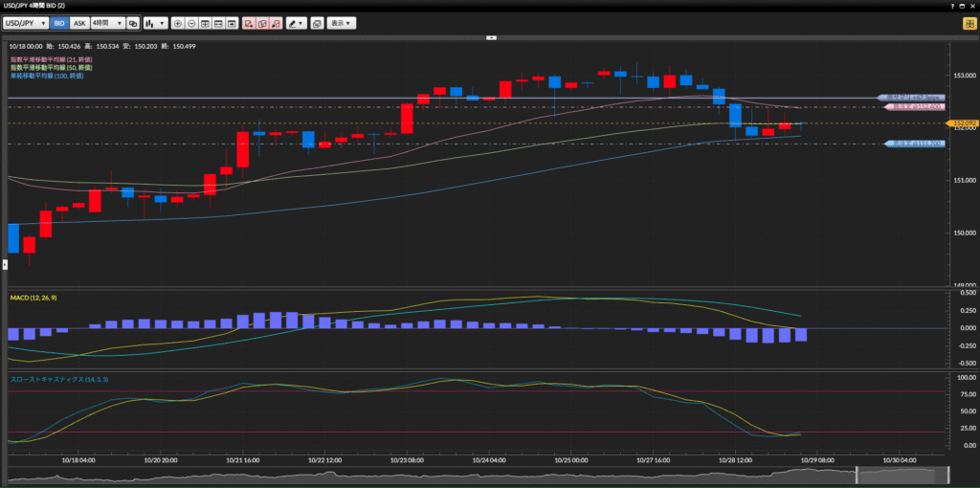Viewport: 980px width, 488px height.
Task: Expand the 4時間 timeframe dropdown
Action: 107,22
